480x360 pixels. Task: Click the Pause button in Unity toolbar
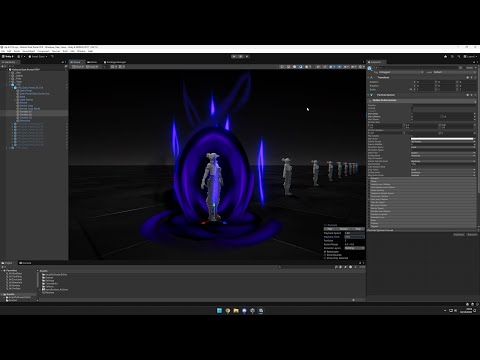241,56
